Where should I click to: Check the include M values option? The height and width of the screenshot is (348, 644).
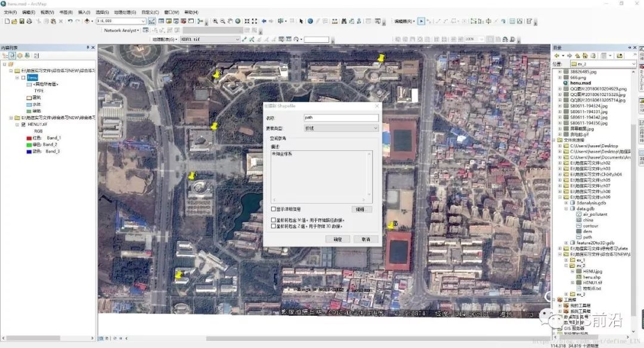274,221
